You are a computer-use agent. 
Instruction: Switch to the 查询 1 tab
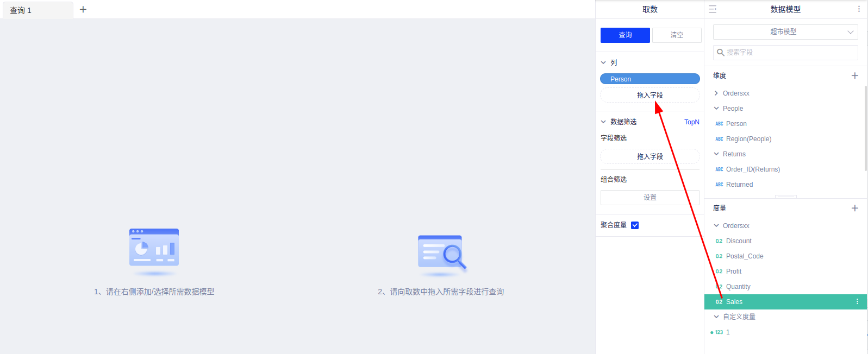[21, 10]
